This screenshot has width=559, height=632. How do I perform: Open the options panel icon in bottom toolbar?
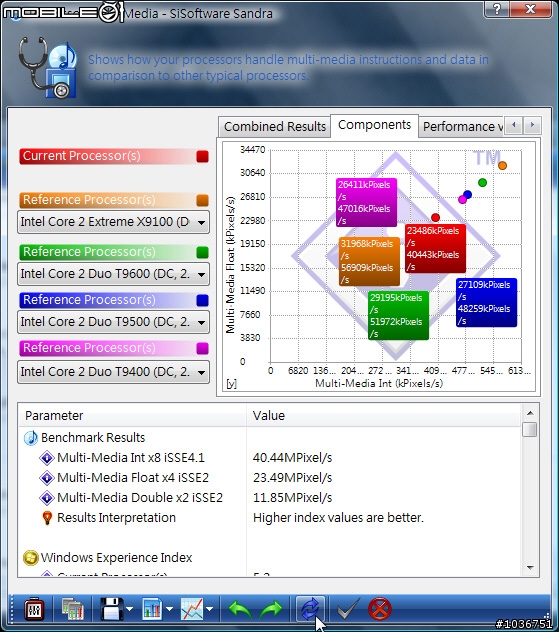click(x=34, y=609)
